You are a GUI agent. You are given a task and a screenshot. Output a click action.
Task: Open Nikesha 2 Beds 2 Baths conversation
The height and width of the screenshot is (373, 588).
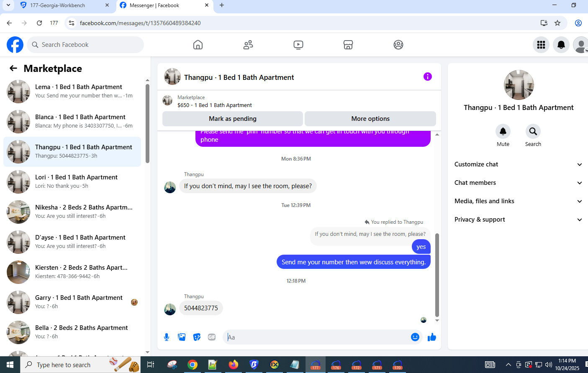(72, 212)
